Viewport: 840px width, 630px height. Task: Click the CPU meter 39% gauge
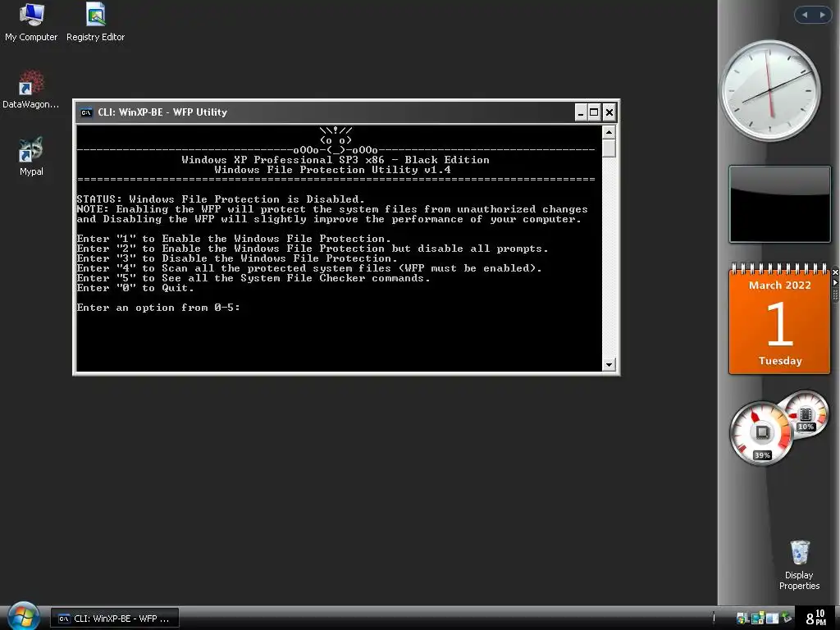coord(761,433)
